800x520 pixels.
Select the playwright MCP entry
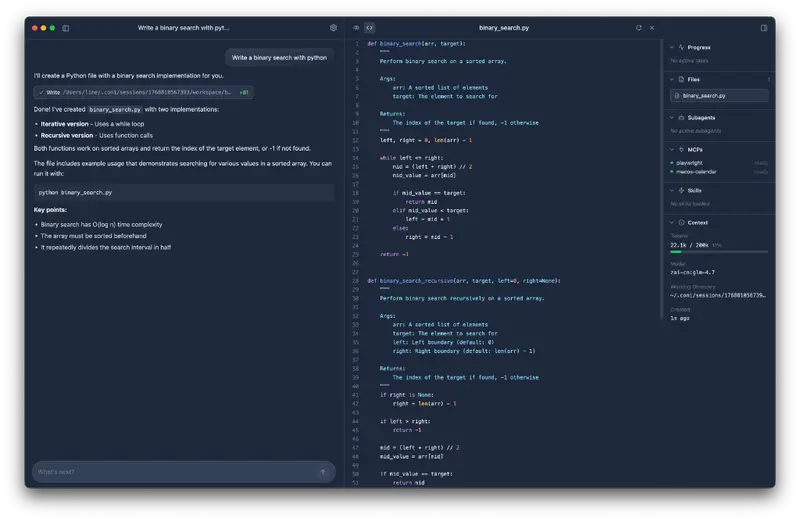(690, 162)
